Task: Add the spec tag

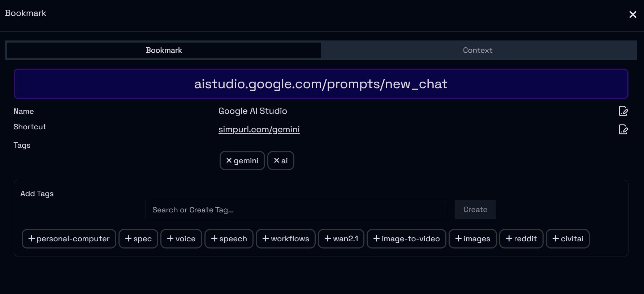Action: [x=138, y=239]
